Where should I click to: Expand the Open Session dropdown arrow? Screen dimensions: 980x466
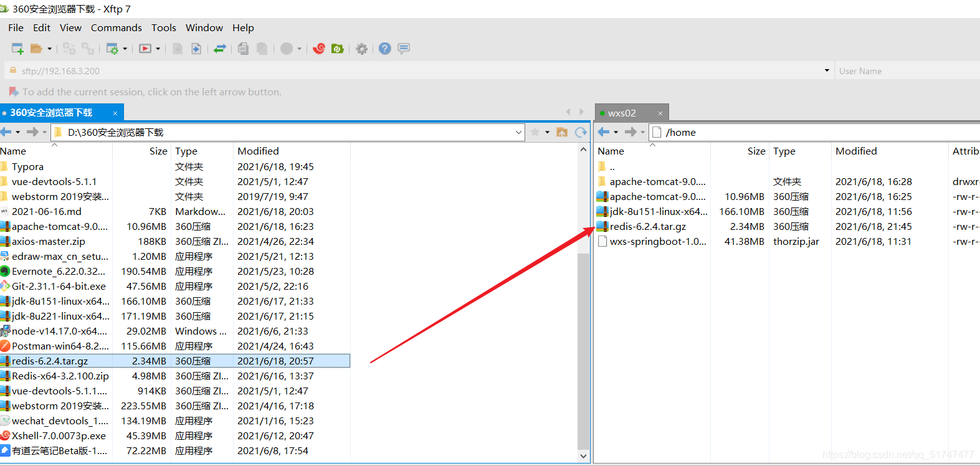49,49
